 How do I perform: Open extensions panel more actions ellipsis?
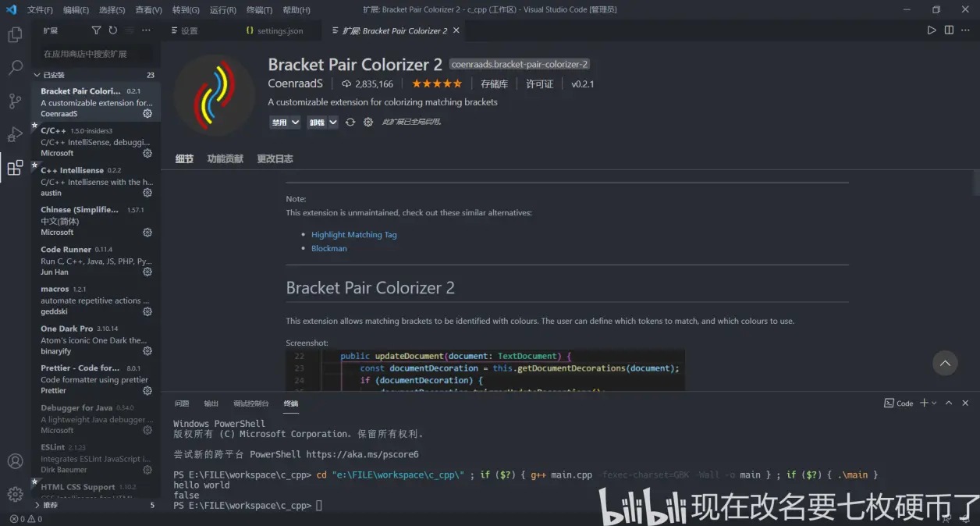[x=147, y=30]
